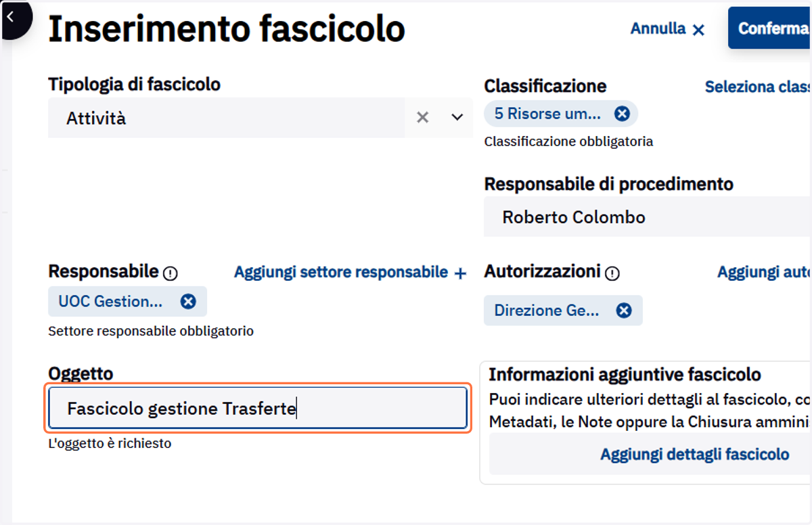Cancel with the Annulla link
Image resolution: width=812 pixels, height=525 pixels.
pyautogui.click(x=658, y=28)
